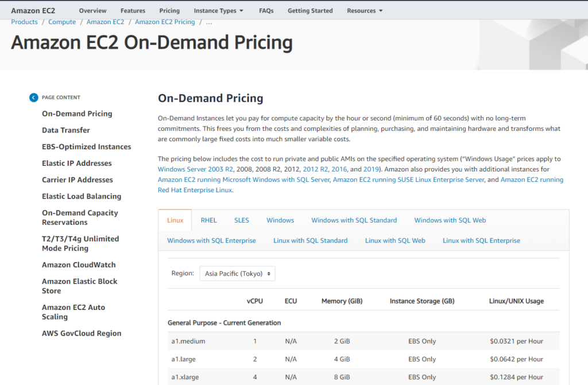Image resolution: width=588 pixels, height=385 pixels.
Task: Open the 2019 Windows Server link
Action: click(371, 169)
